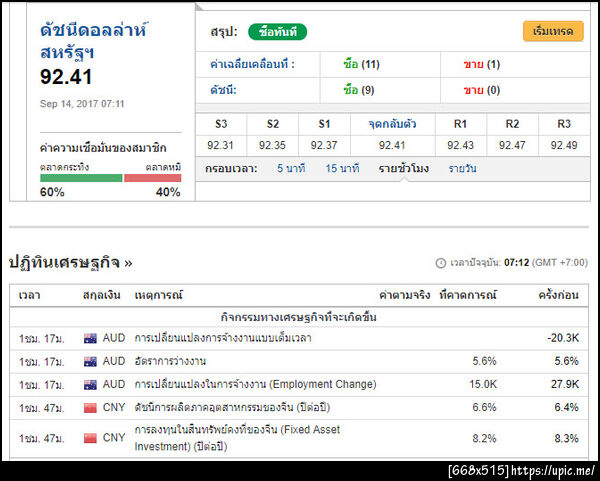The height and width of the screenshot is (481, 600).
Task: Click the 07:12 current time text
Action: (x=516, y=263)
